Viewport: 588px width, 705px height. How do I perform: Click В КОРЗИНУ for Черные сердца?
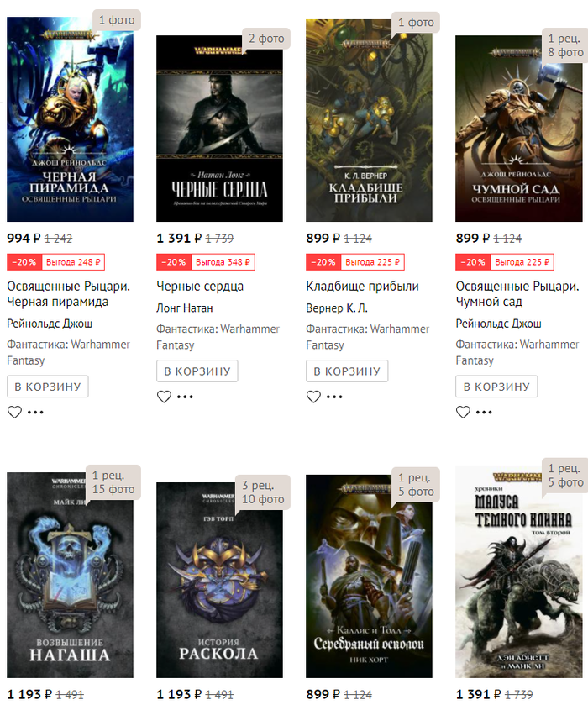(197, 371)
